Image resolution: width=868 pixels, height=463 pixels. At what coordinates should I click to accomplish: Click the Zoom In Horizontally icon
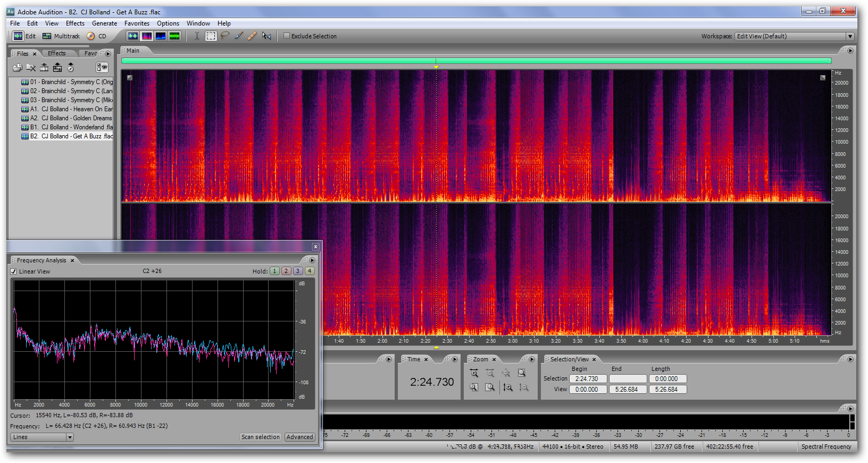[x=474, y=373]
